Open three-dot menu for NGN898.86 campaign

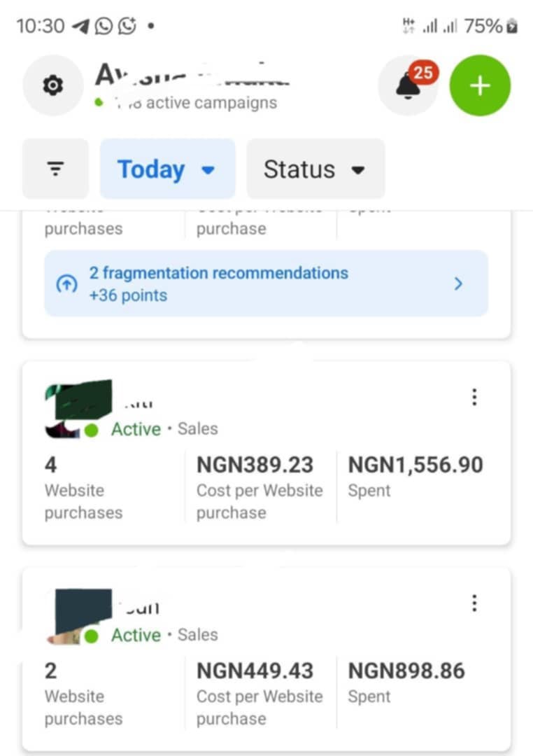[x=474, y=603]
